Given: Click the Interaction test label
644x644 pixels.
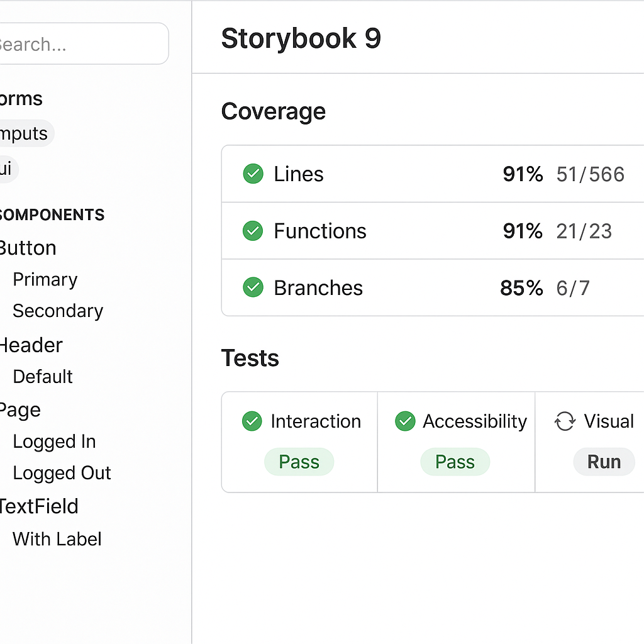Looking at the screenshot, I should pyautogui.click(x=316, y=421).
